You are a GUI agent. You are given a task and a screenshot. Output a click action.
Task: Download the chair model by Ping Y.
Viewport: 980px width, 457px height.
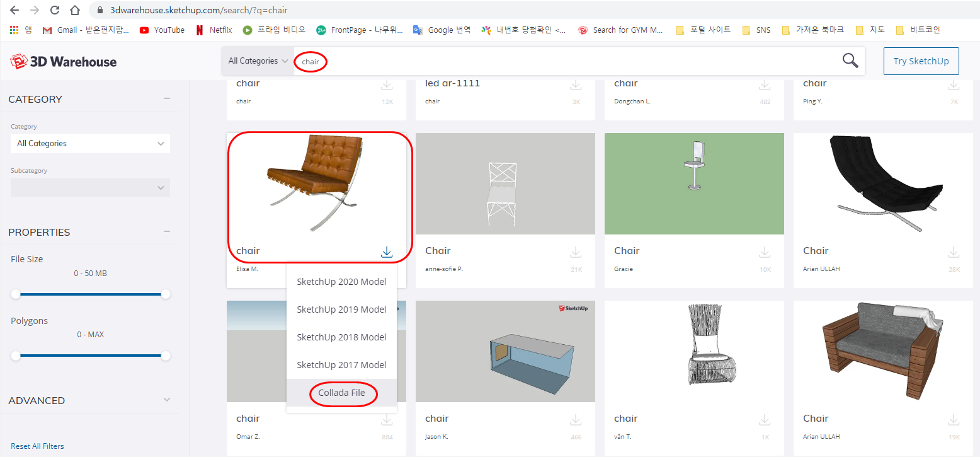(954, 84)
